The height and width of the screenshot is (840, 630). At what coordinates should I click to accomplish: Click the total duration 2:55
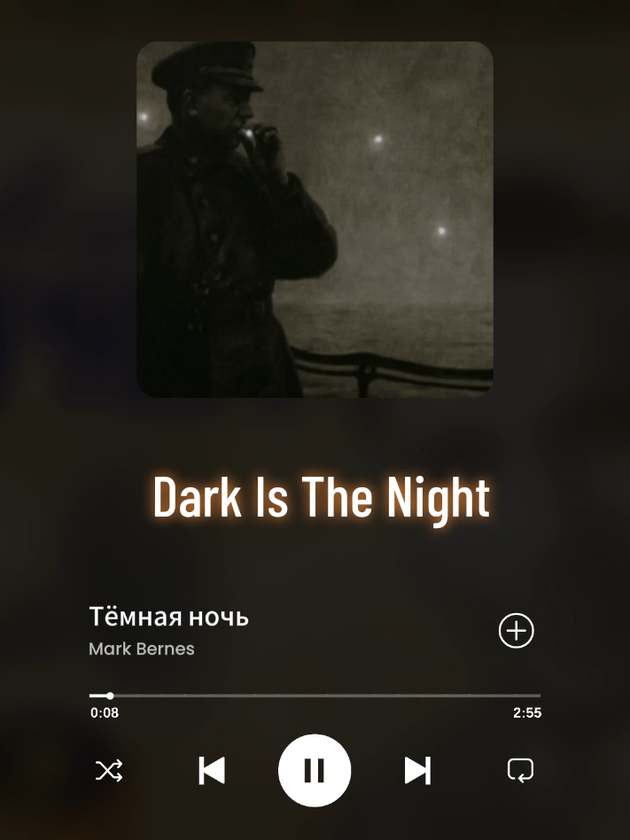527,713
